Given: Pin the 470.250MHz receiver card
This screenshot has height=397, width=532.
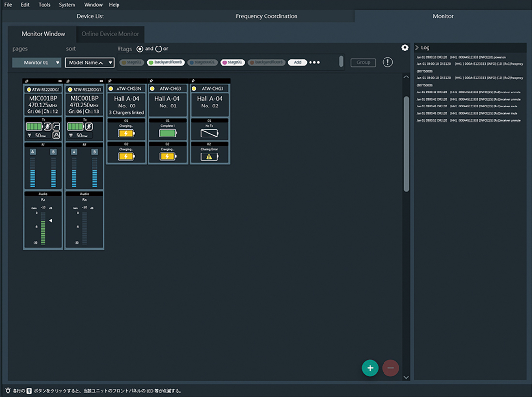Looking at the screenshot, I should coord(68,81).
